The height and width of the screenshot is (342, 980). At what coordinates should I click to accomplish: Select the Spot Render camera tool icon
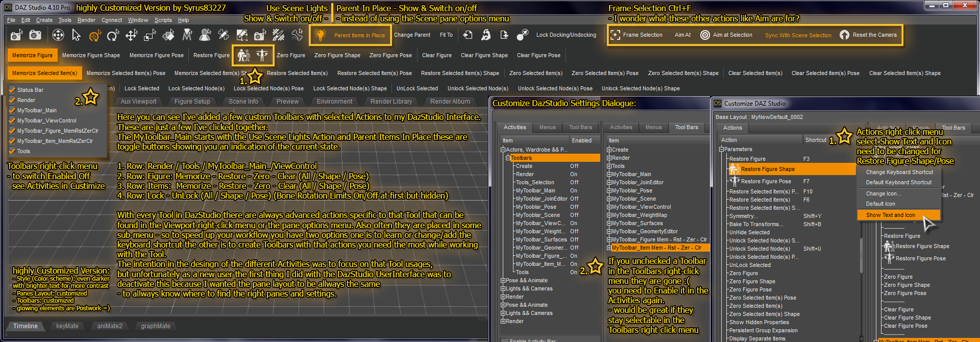(x=260, y=35)
